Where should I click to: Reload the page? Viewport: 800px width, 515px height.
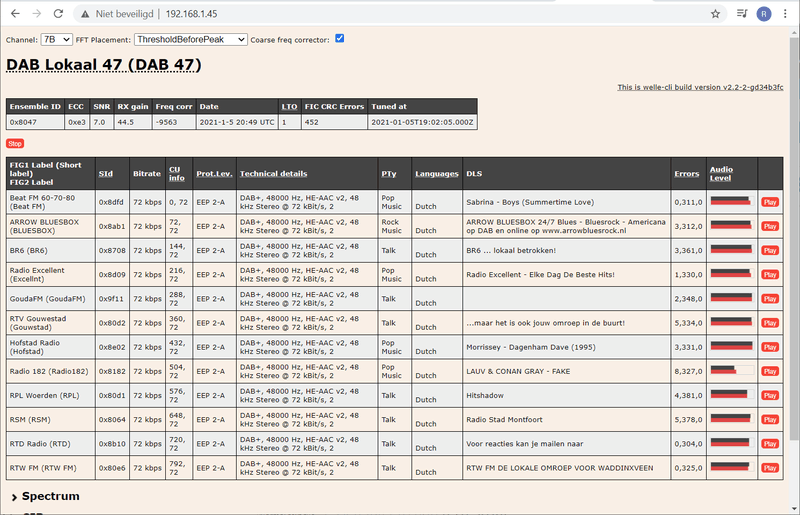[x=58, y=14]
